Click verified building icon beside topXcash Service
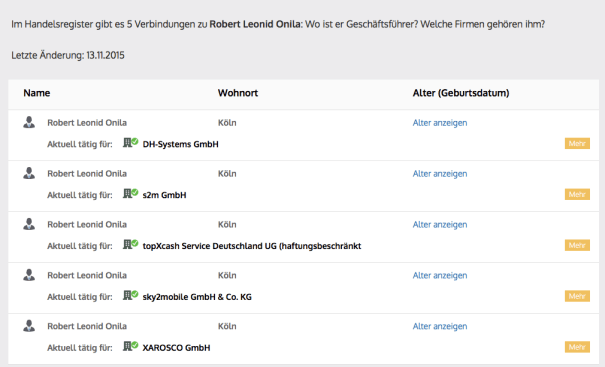 (130, 245)
